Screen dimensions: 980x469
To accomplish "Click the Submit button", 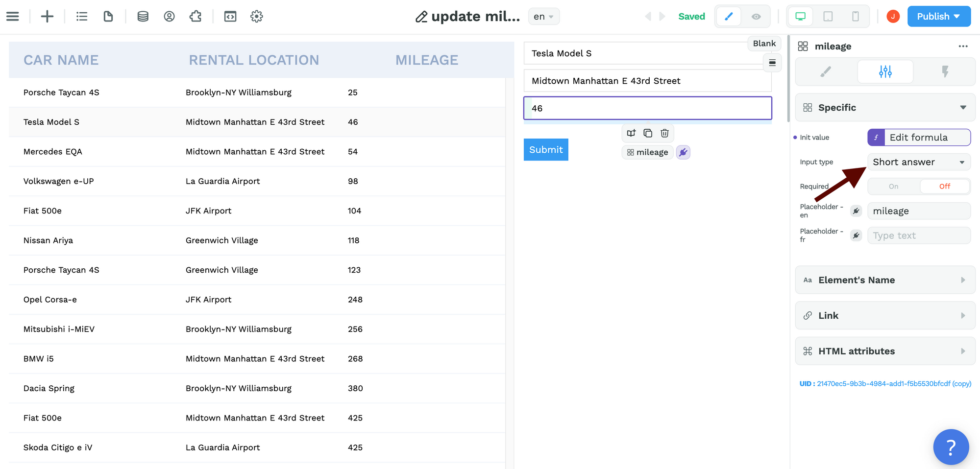I will 546,149.
